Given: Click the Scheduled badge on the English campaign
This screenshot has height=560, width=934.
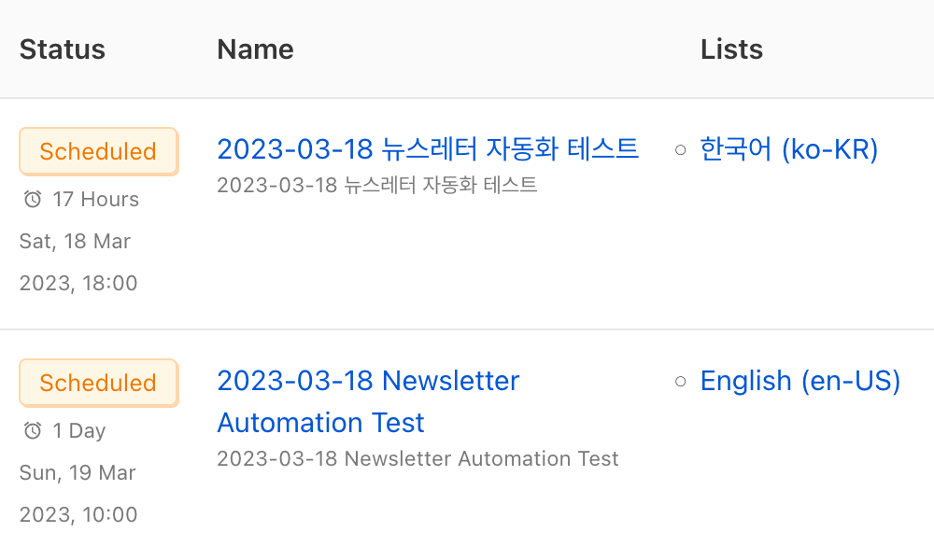Looking at the screenshot, I should click(x=98, y=383).
